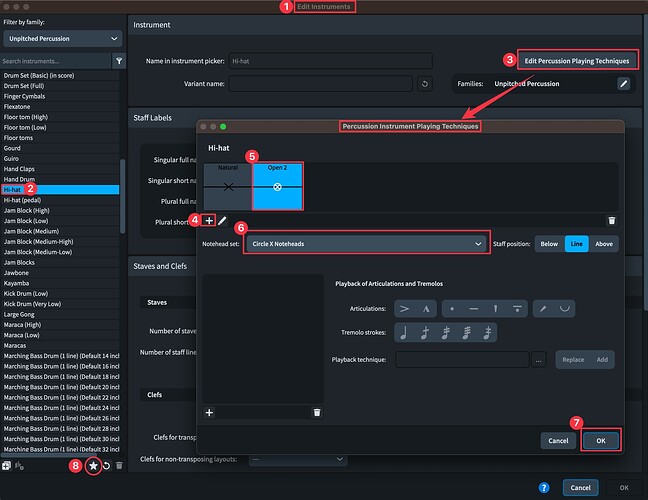Select three tremolo strokes
This screenshot has height=500, width=648.
(x=467, y=333)
